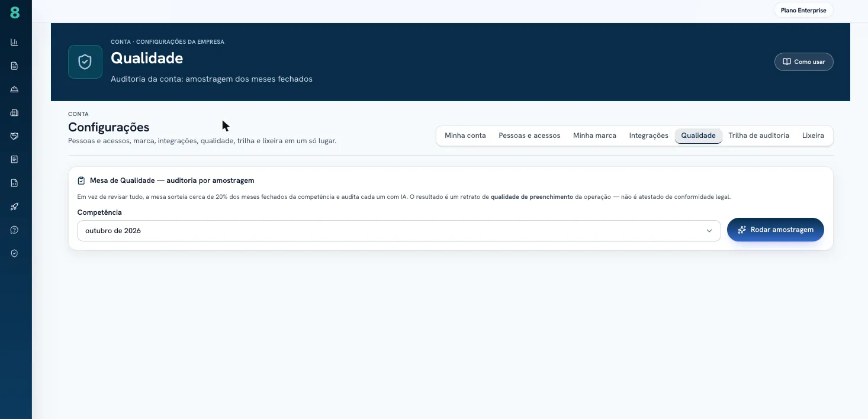Click the large shield icon beside Qualidade

point(85,62)
